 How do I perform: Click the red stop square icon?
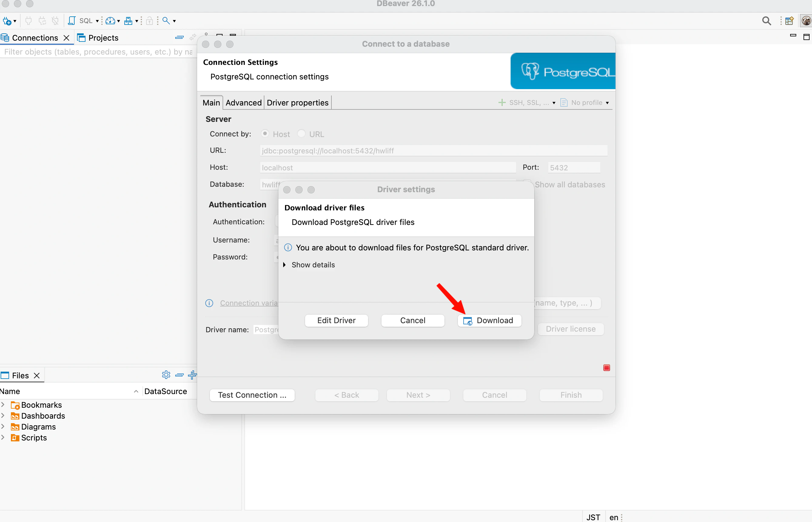click(x=606, y=367)
